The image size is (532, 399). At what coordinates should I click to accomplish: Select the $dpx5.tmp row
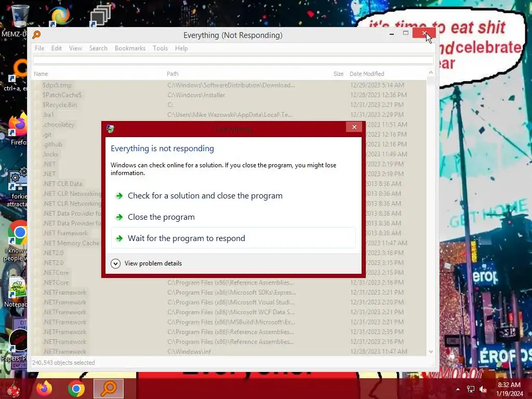click(229, 85)
